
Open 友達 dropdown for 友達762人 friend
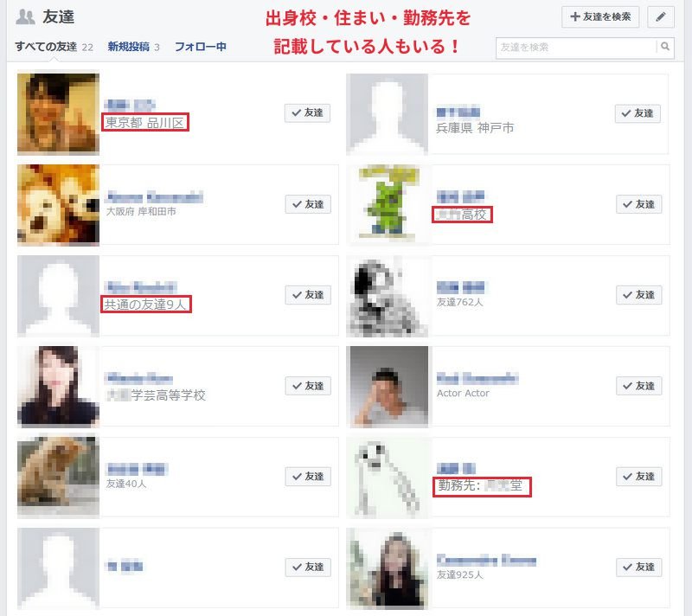(x=638, y=295)
